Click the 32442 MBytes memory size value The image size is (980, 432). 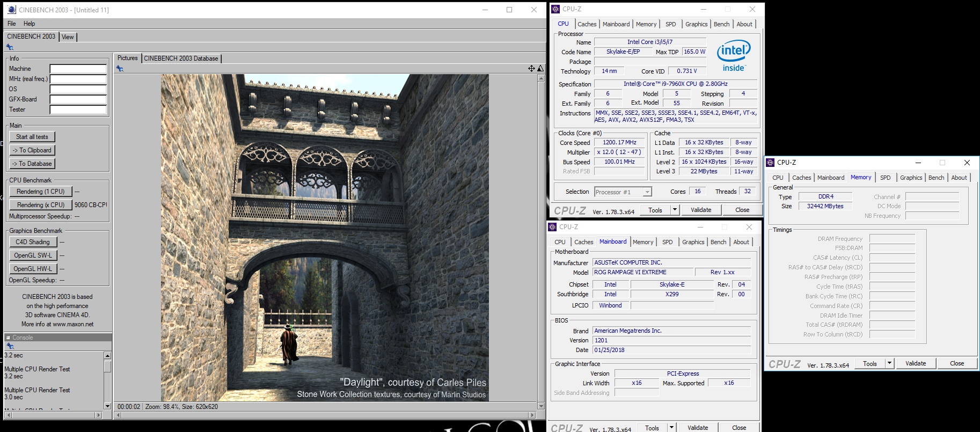tap(825, 206)
